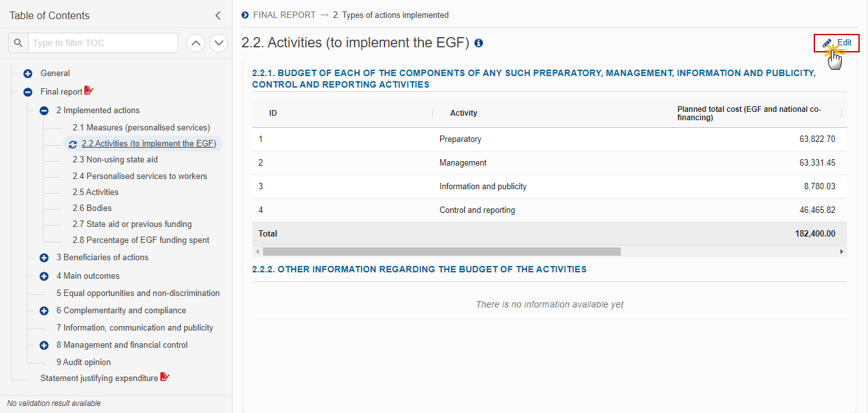Screen dimensions: 868x413
Task: Expand 3 Beneficiaries of actions node
Action: [x=44, y=258]
